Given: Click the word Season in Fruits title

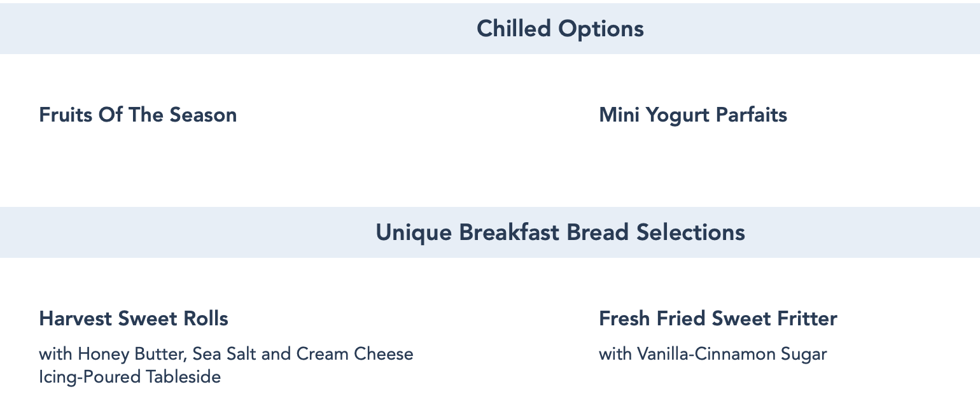Looking at the screenshot, I should (x=203, y=115).
